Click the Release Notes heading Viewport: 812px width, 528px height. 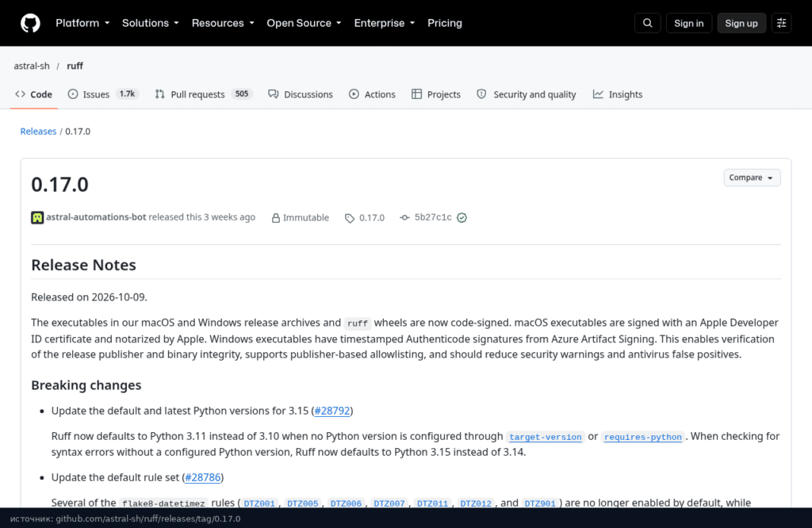83,265
